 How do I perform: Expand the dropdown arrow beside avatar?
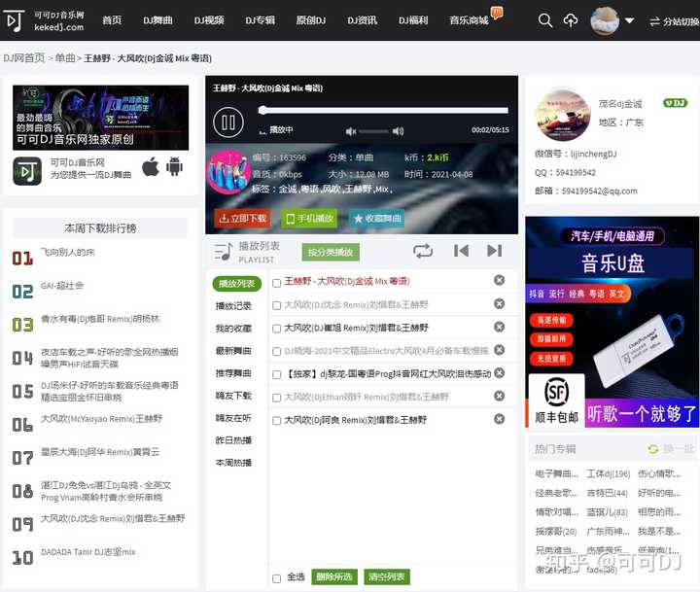tap(629, 20)
